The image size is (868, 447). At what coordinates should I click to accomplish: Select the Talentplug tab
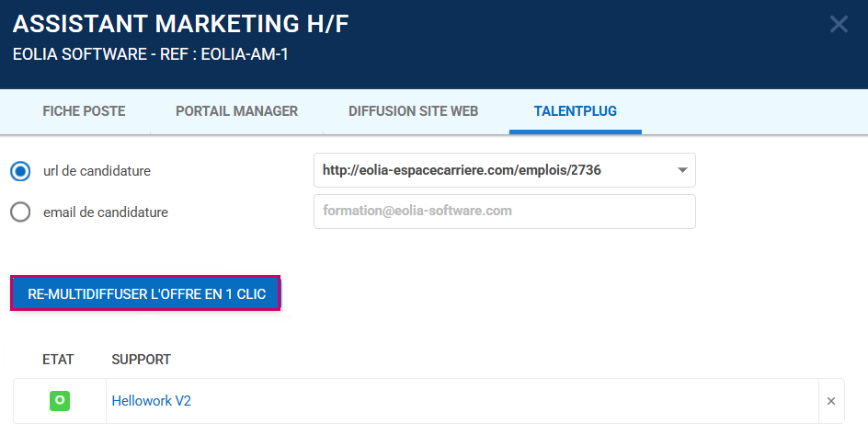(575, 111)
